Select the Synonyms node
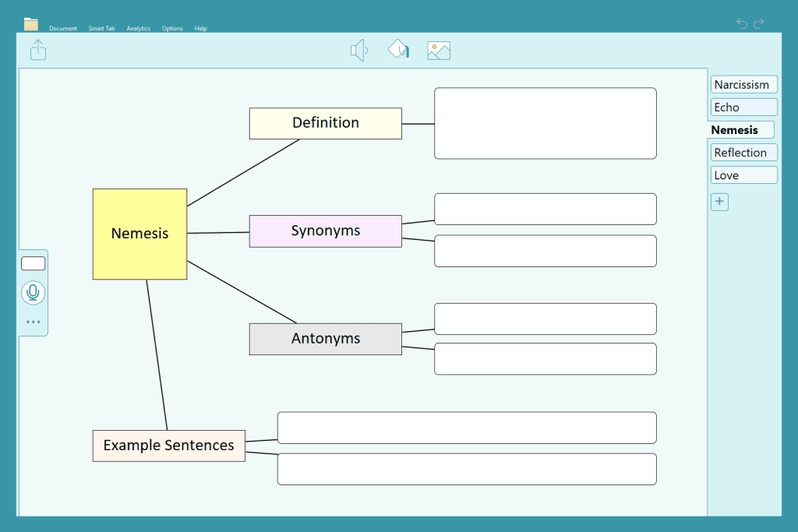Image resolution: width=798 pixels, height=532 pixels. 326,231
